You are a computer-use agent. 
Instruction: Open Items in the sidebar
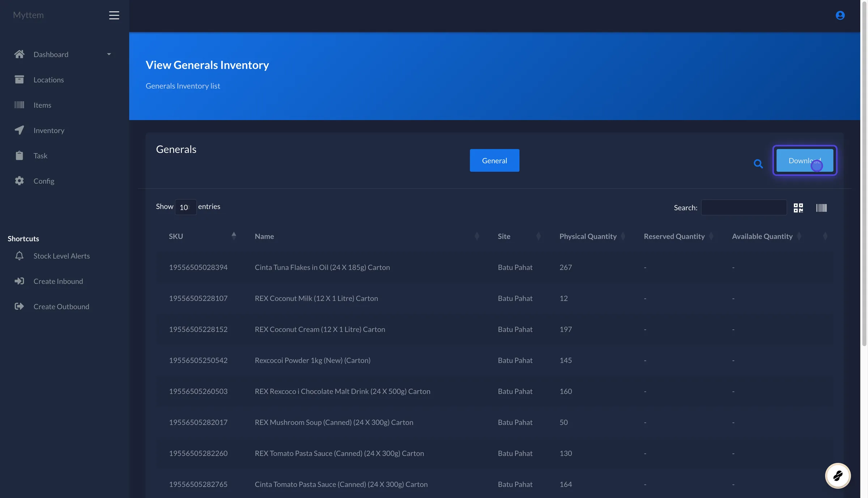[x=42, y=105]
